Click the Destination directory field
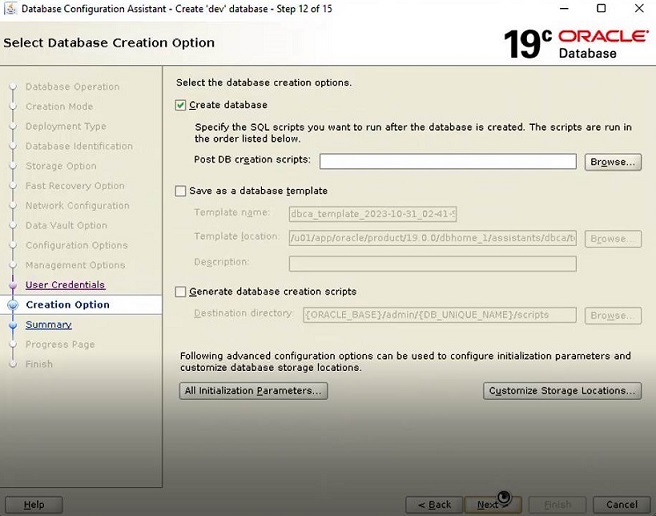The width and height of the screenshot is (656, 516). [x=440, y=315]
